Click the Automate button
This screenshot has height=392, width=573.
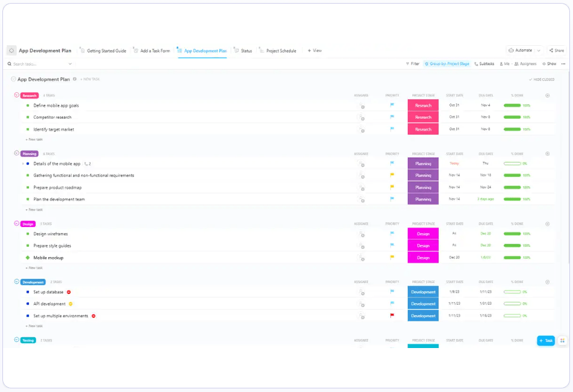click(521, 51)
